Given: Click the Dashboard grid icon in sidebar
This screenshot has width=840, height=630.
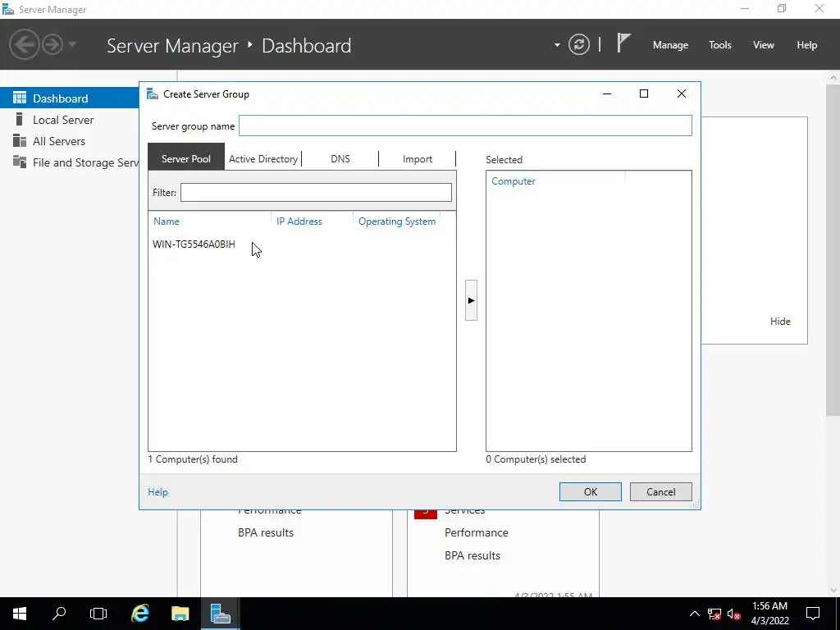Looking at the screenshot, I should (20, 98).
